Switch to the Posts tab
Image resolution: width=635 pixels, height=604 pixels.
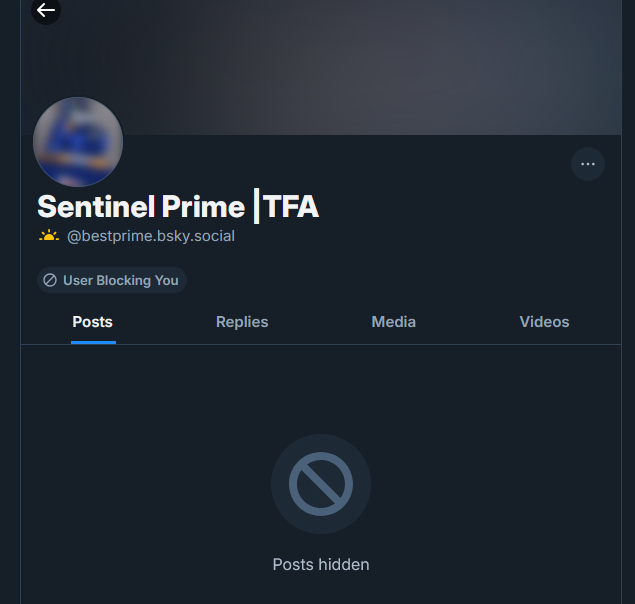pyautogui.click(x=93, y=322)
